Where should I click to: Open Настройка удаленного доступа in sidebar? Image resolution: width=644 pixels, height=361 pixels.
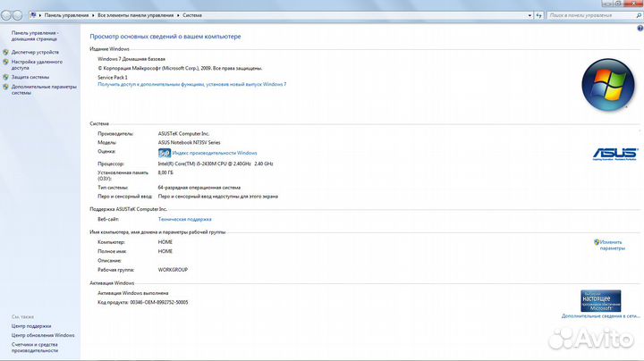coord(38,64)
